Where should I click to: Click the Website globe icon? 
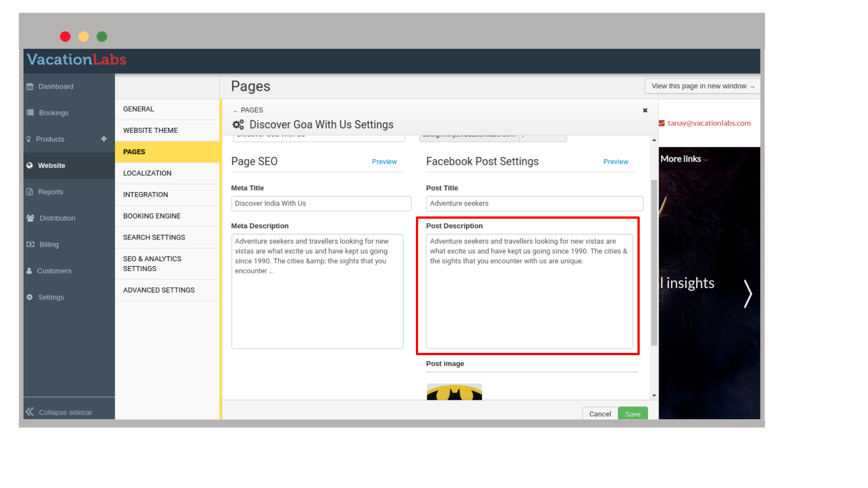[x=30, y=165]
